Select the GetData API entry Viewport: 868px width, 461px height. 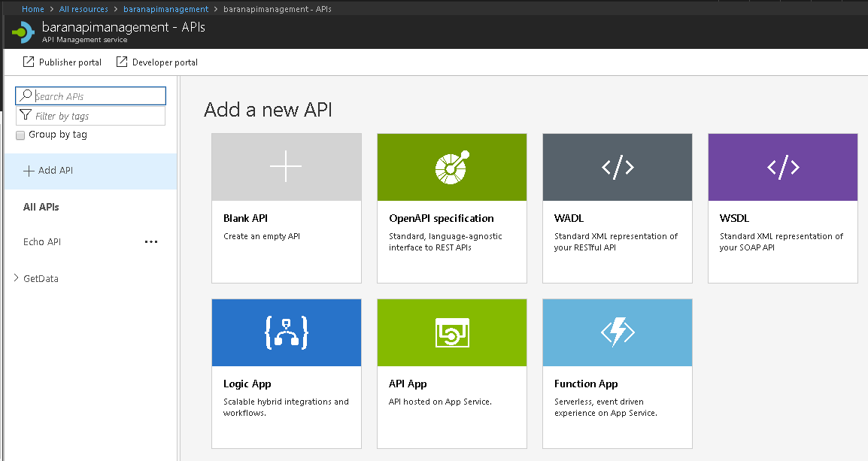[x=41, y=278]
